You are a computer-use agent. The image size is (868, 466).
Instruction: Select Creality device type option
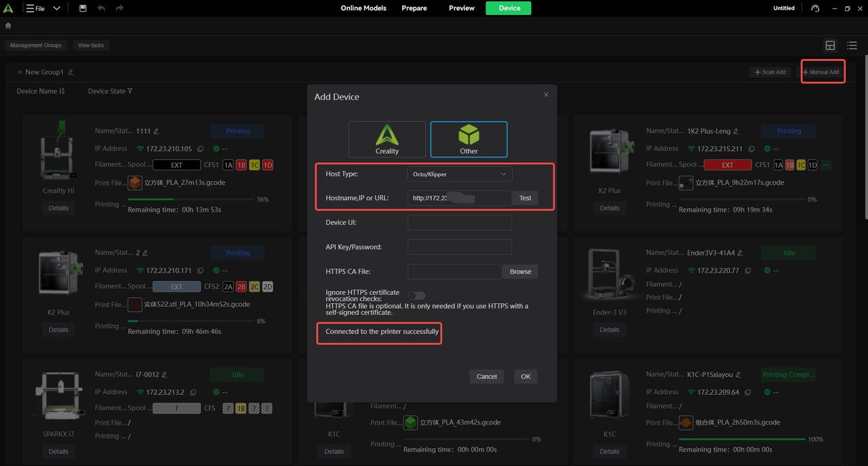[387, 139]
